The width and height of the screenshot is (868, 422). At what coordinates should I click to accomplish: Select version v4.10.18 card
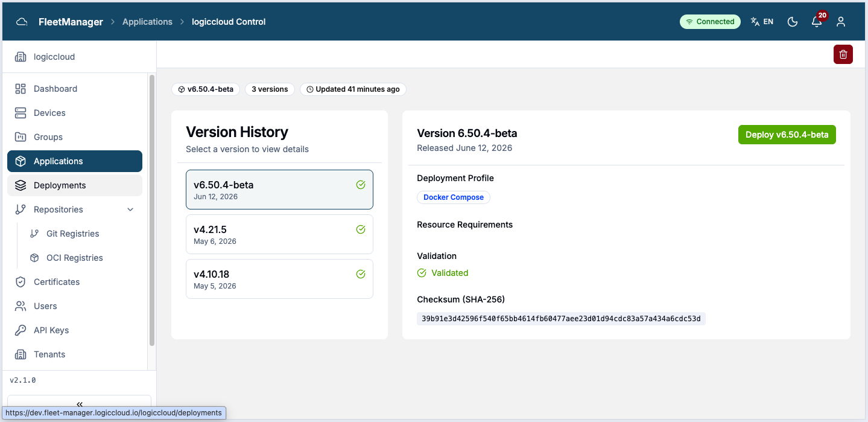click(x=279, y=279)
